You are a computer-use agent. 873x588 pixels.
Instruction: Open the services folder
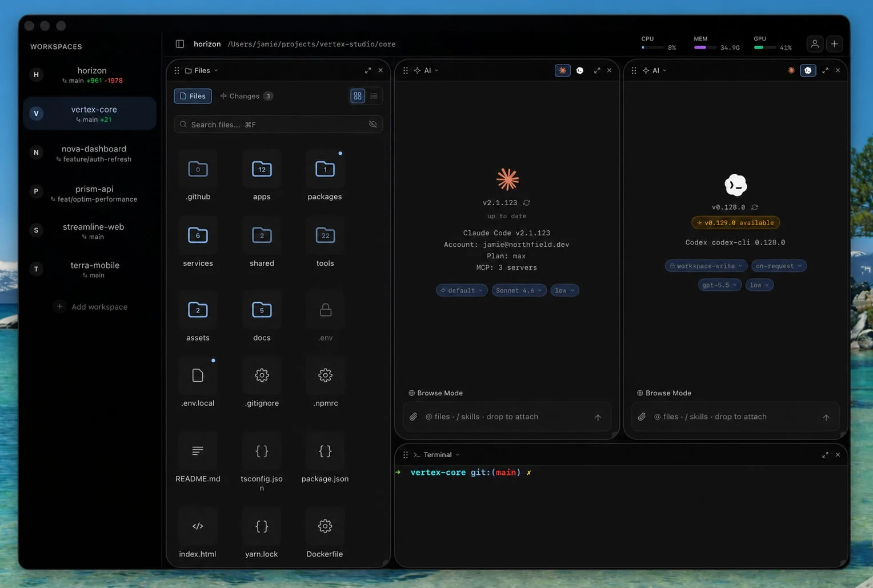[x=198, y=243]
